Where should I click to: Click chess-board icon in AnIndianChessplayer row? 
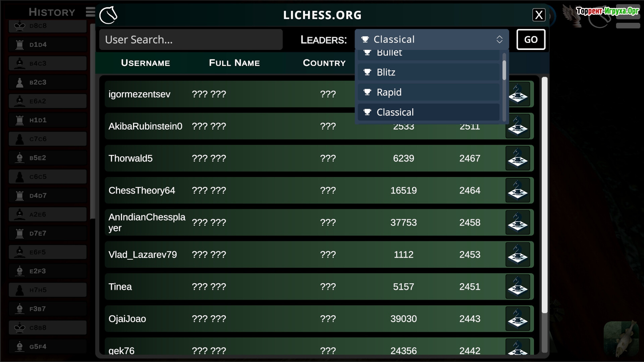(x=518, y=223)
